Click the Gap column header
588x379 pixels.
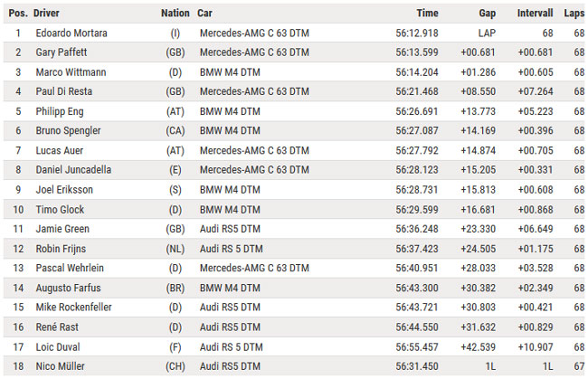pos(487,14)
